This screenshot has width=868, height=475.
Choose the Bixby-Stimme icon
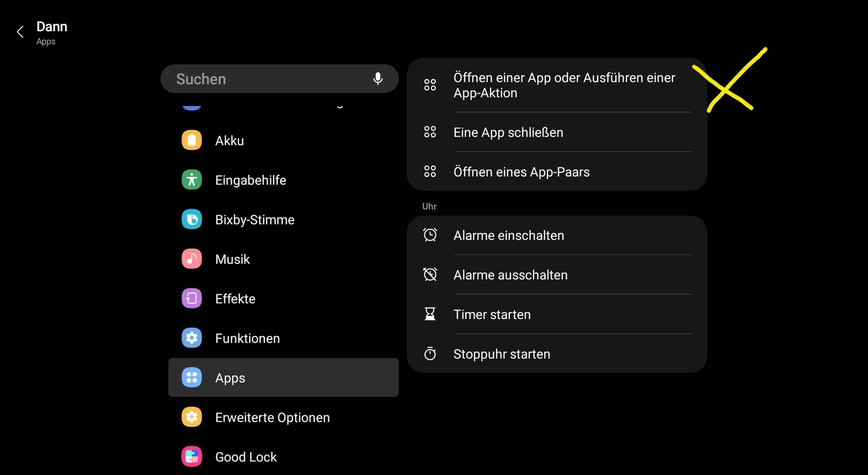(192, 219)
